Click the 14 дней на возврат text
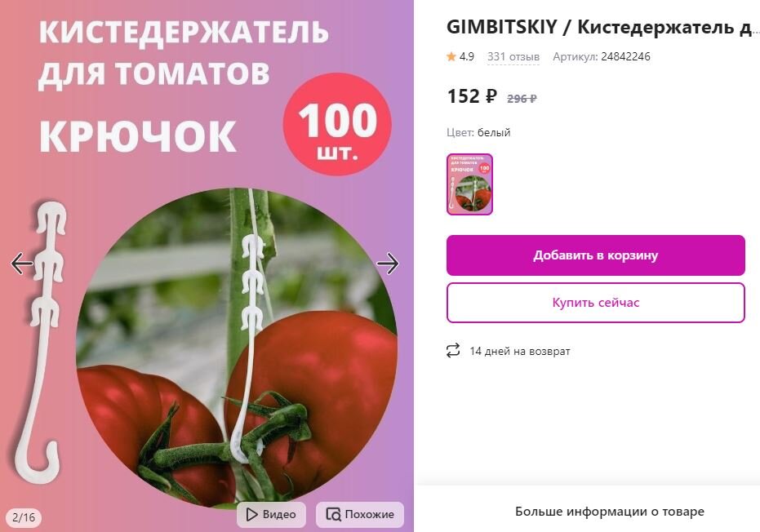 coord(519,352)
